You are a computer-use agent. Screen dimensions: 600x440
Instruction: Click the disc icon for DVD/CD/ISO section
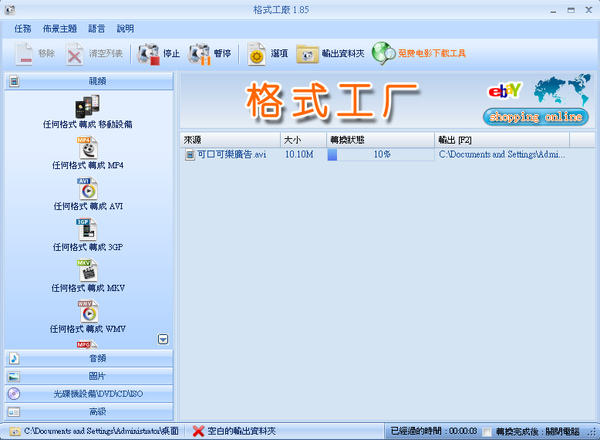[x=14, y=394]
